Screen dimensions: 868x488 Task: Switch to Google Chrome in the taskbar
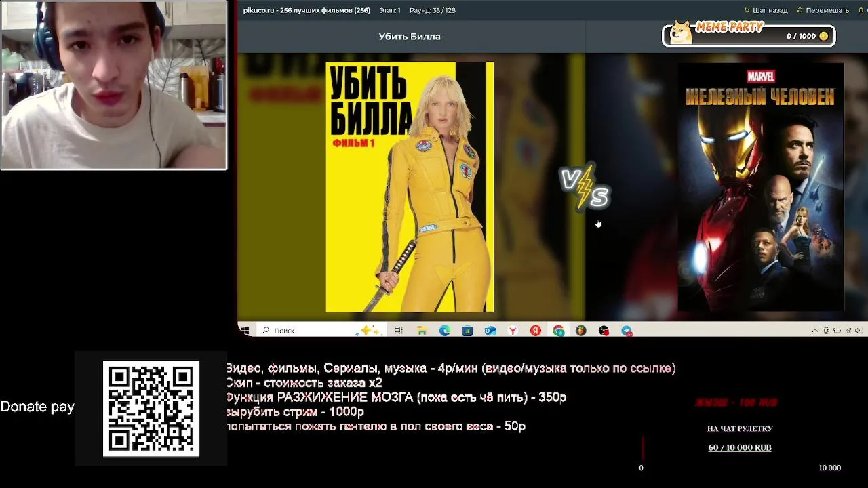point(558,330)
